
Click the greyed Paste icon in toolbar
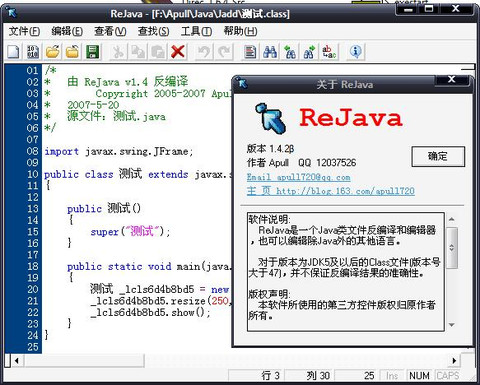(x=158, y=52)
